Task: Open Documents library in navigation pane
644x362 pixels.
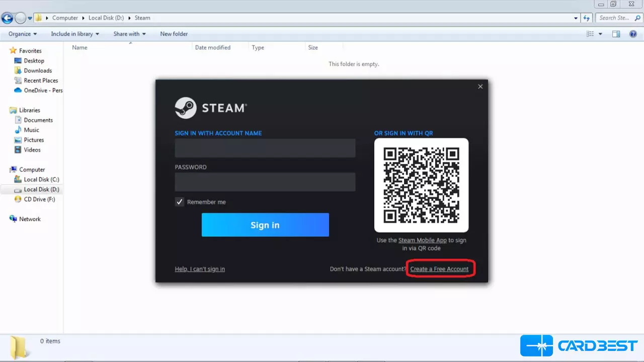Action: 38,120
